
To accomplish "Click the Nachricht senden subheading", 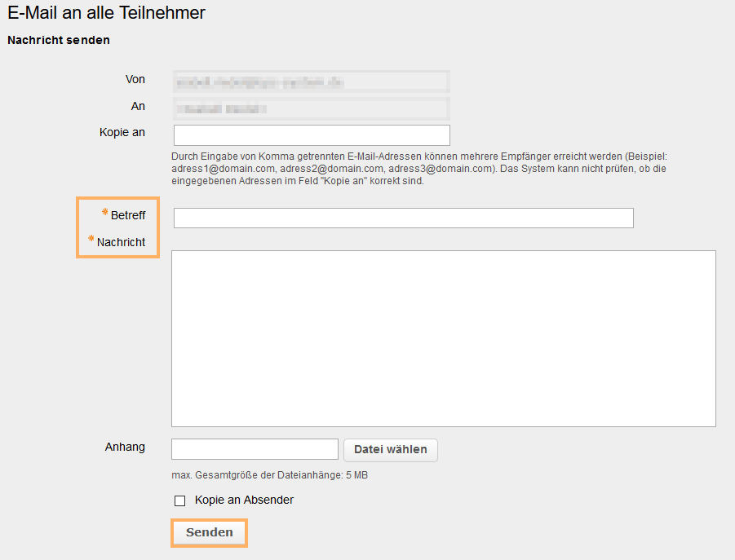I will (58, 39).
